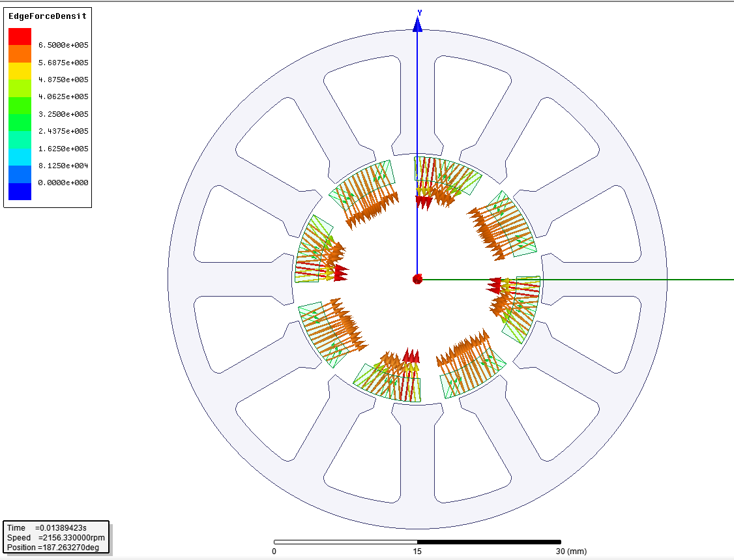Click the Time =0.01389423s readout
734x560 pixels.
pyautogui.click(x=47, y=527)
